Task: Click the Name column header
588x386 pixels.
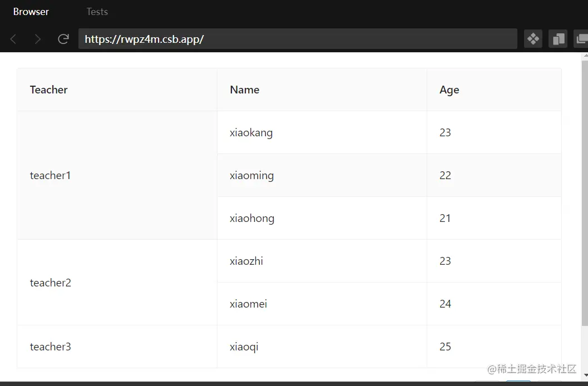Action: coord(245,90)
